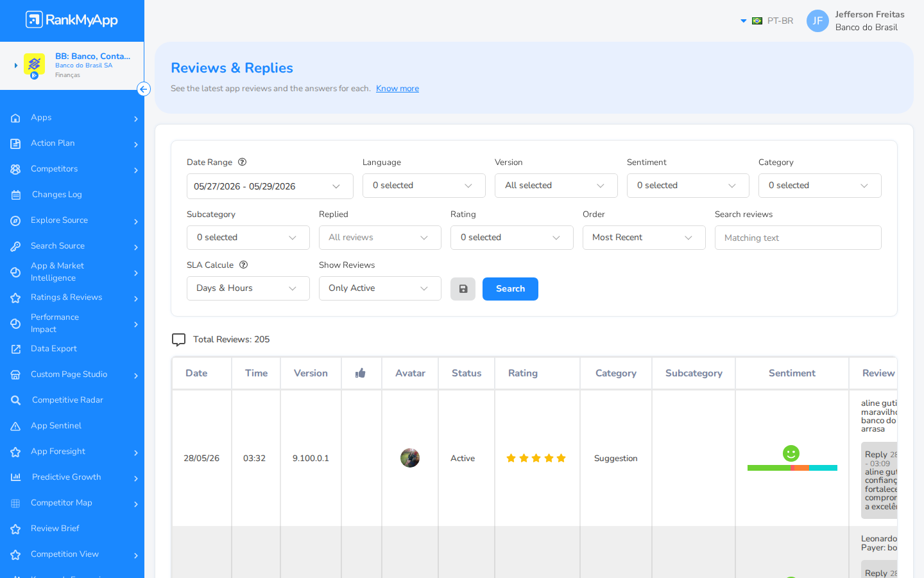Open the Replied 'All reviews' dropdown

380,238
